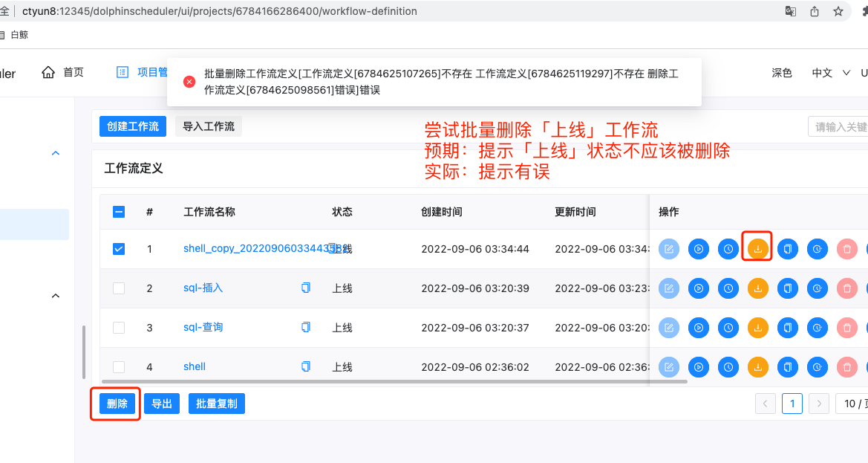Click the 批量复制 button

(217, 404)
